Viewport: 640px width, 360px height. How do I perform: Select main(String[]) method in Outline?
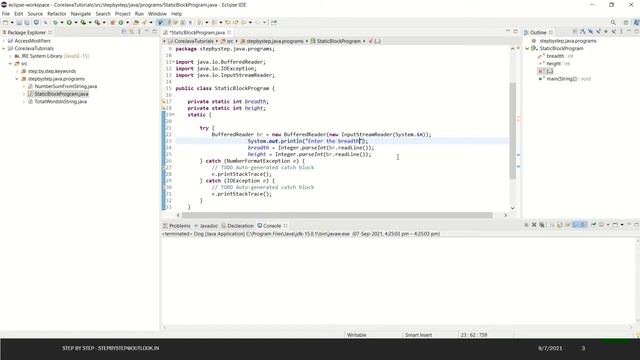click(x=562, y=79)
